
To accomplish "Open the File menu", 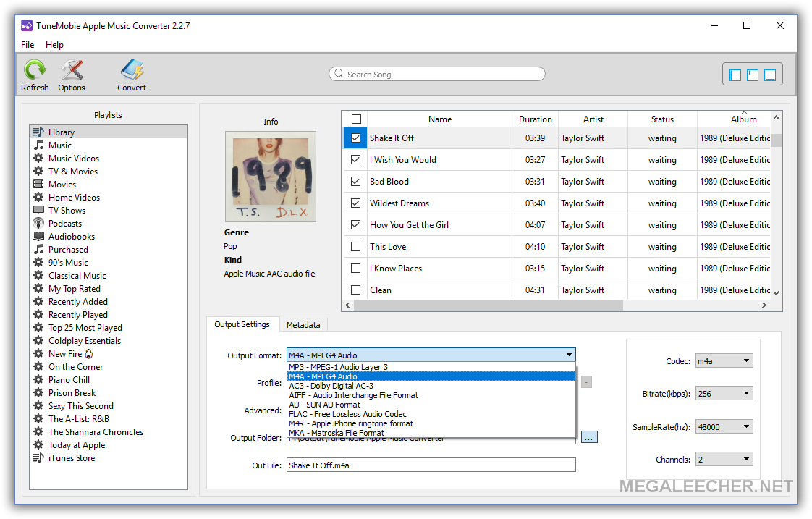I will click(x=28, y=45).
